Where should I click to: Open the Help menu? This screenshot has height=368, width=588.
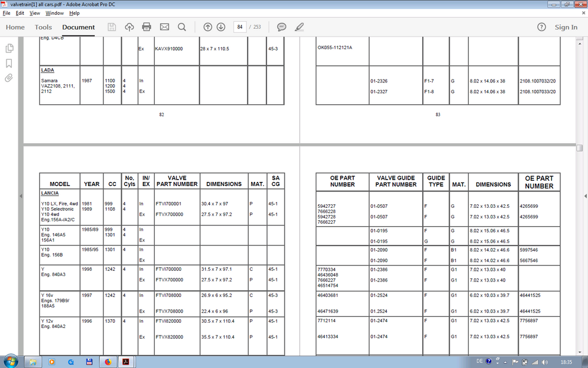point(74,13)
